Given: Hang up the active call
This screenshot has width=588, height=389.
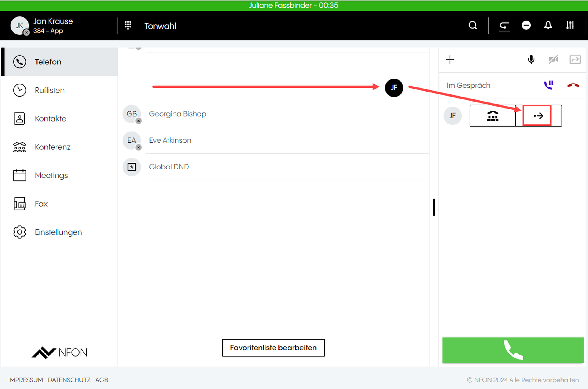Looking at the screenshot, I should click(573, 85).
